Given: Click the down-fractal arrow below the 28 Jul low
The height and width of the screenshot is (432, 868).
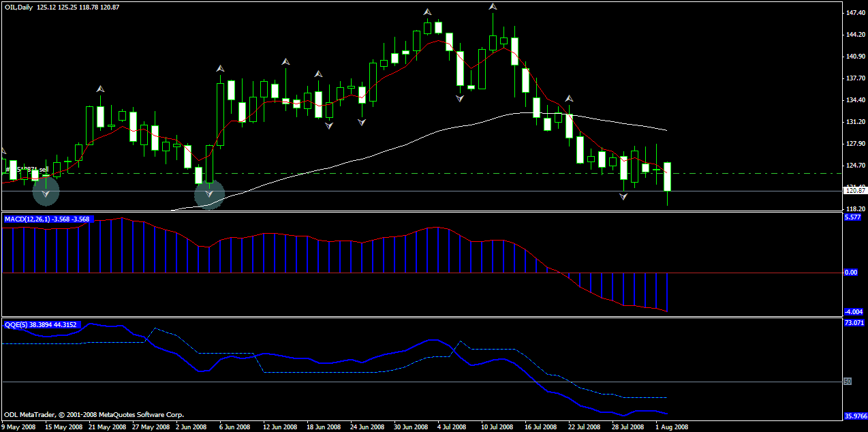Looking at the screenshot, I should pos(623,197).
